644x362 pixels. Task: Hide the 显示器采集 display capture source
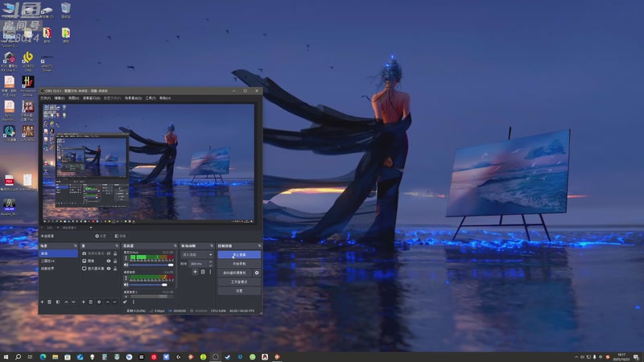[x=109, y=269]
